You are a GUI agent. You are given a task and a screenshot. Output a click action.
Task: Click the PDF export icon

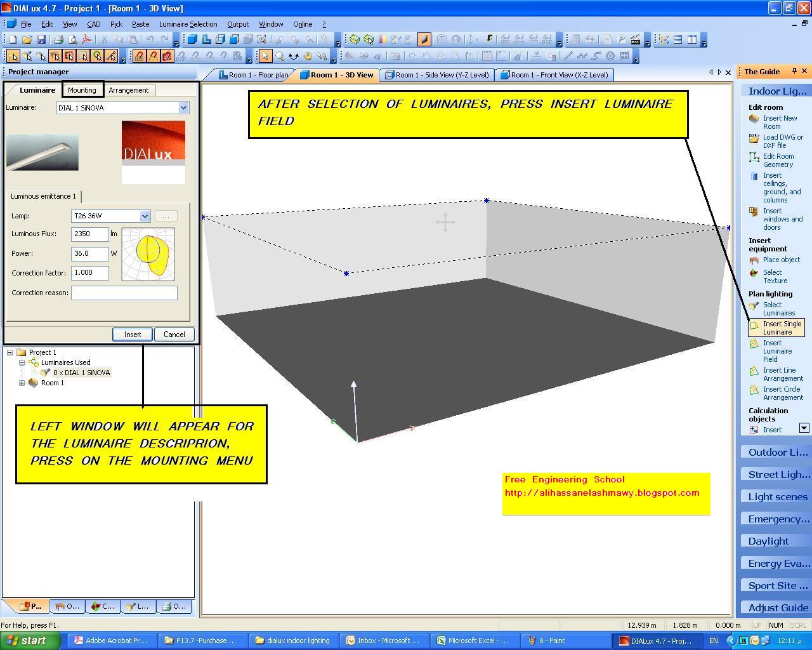[86, 39]
